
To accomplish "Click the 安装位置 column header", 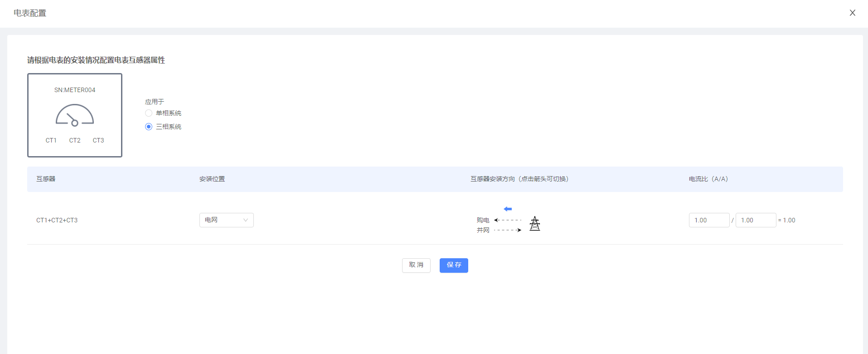I will pos(212,179).
